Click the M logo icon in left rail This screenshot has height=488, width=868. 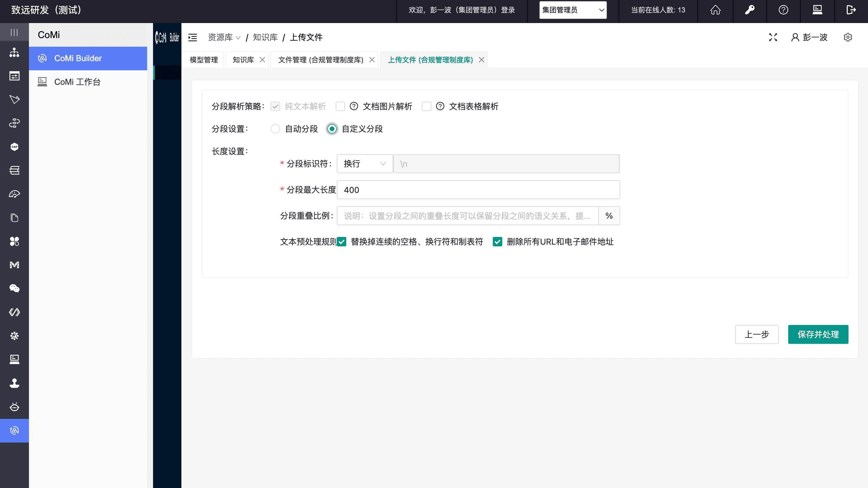14,265
